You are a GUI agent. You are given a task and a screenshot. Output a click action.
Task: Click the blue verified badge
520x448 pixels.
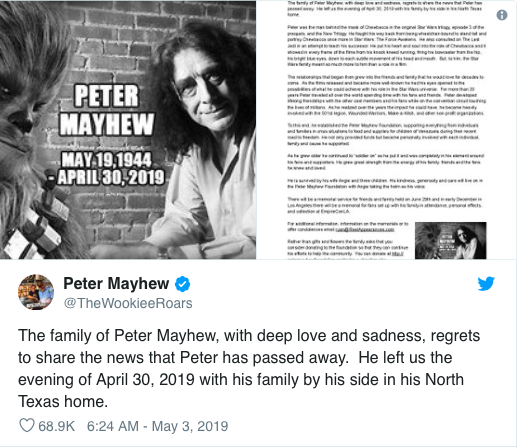coord(183,284)
